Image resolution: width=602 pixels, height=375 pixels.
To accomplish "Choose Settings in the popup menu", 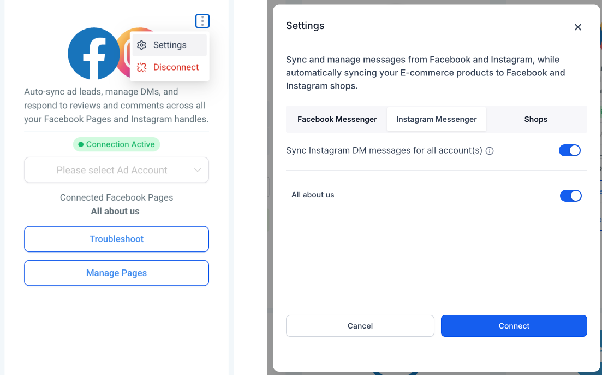I will point(170,45).
